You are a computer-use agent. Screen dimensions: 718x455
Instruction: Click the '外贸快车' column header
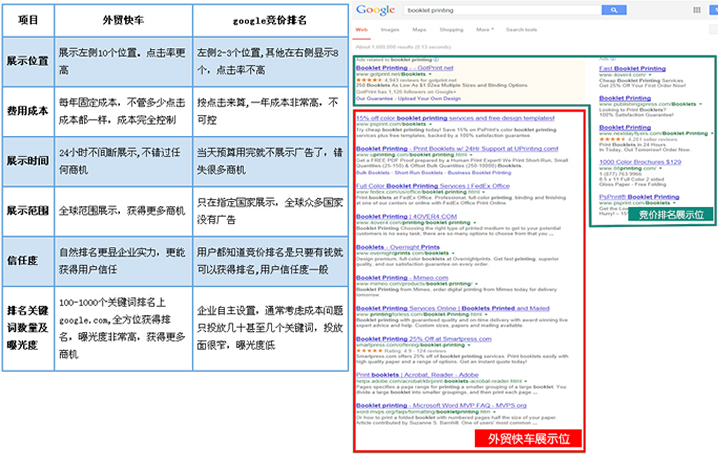click(123, 21)
